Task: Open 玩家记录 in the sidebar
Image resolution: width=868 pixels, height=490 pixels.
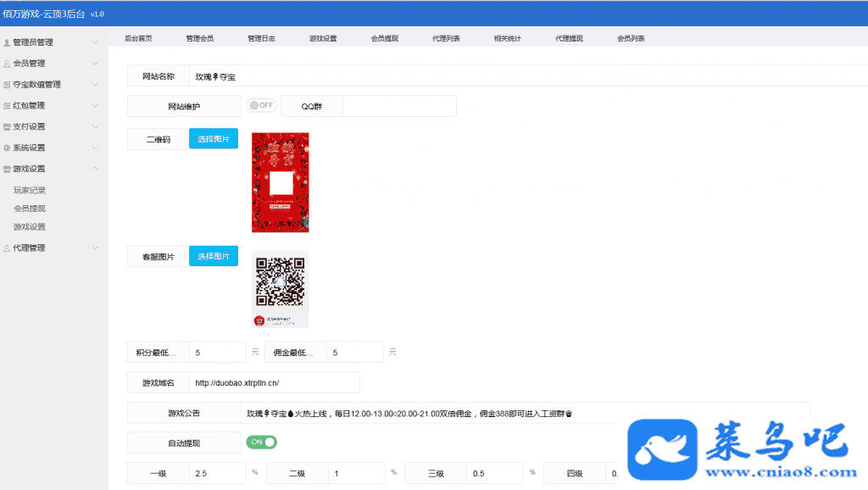Action: (30, 190)
